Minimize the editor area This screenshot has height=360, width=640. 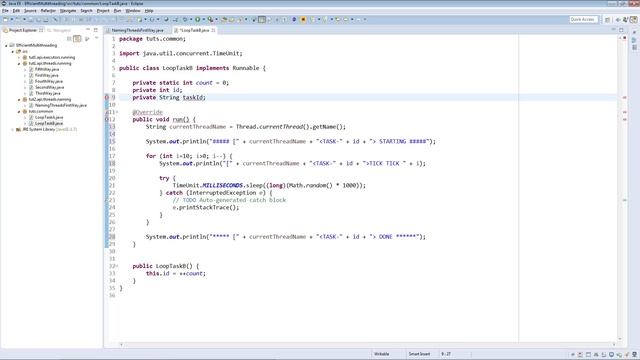[x=613, y=30]
